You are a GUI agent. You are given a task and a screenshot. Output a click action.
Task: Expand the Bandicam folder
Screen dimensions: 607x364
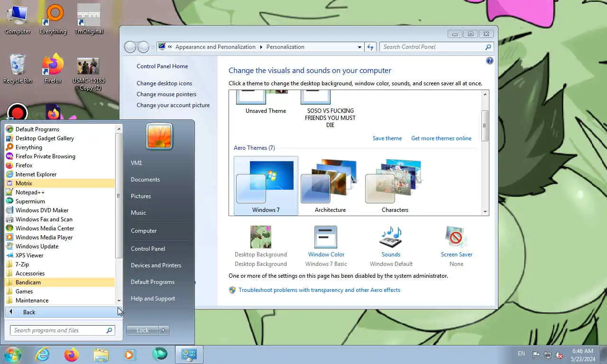[60, 282]
